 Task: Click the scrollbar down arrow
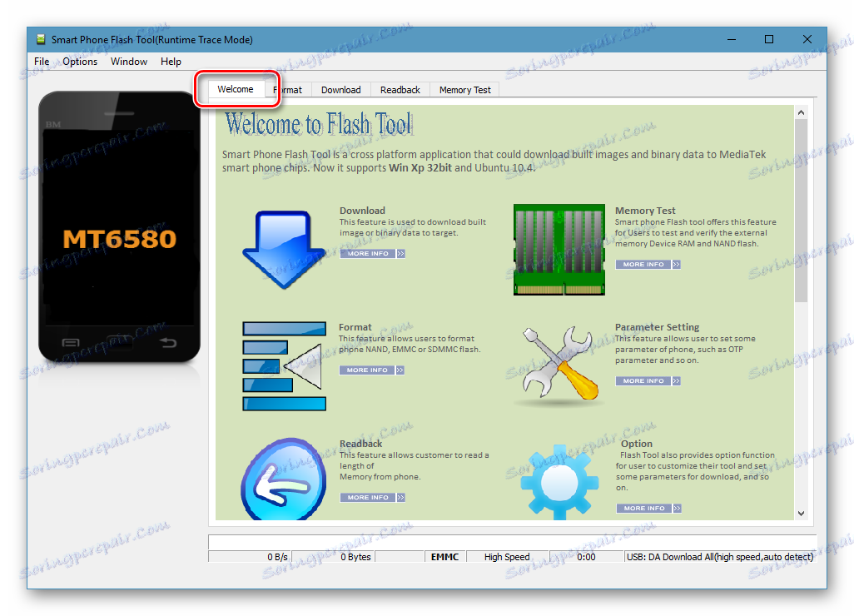(x=801, y=513)
